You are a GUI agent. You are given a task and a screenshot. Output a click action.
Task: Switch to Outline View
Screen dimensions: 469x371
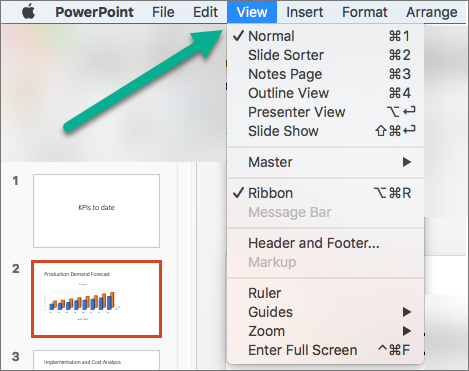click(x=325, y=93)
